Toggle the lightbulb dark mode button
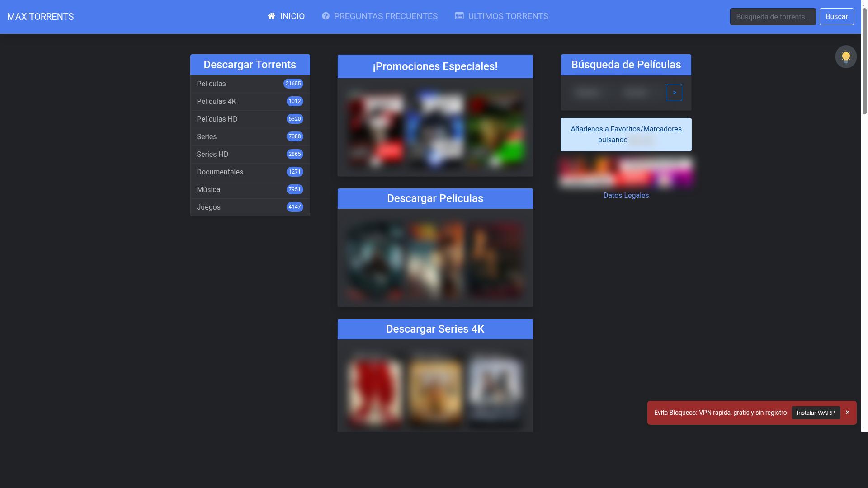The image size is (868, 488). pyautogui.click(x=845, y=57)
